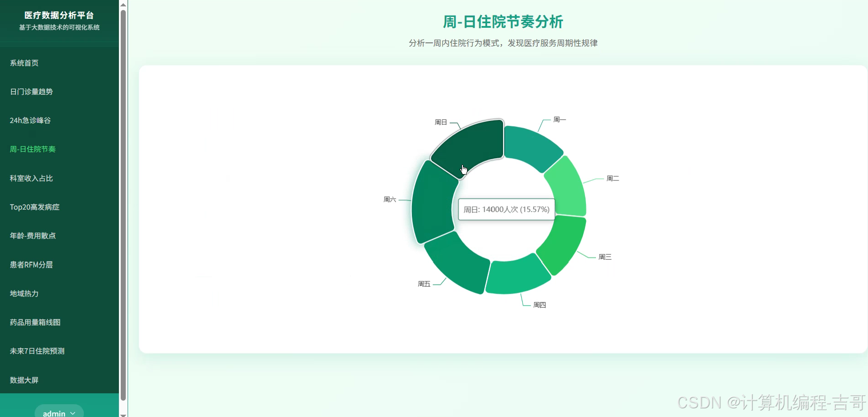Click the tooltip reading 周日: 14000人次
868x417 pixels.
coord(506,209)
